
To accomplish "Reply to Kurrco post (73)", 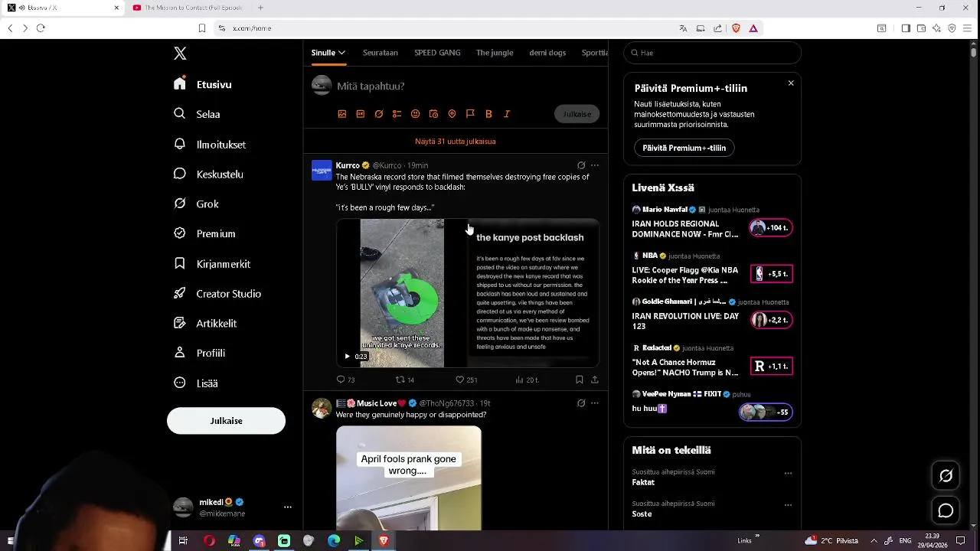I will 345,380.
